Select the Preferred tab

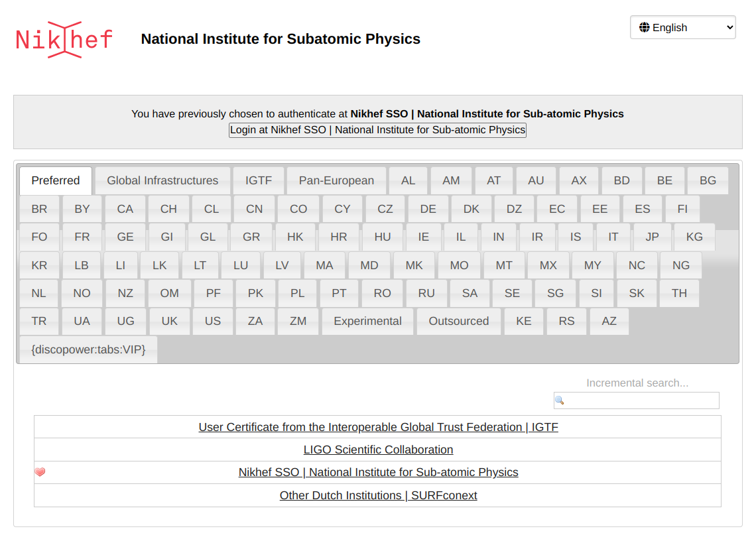pyautogui.click(x=56, y=181)
